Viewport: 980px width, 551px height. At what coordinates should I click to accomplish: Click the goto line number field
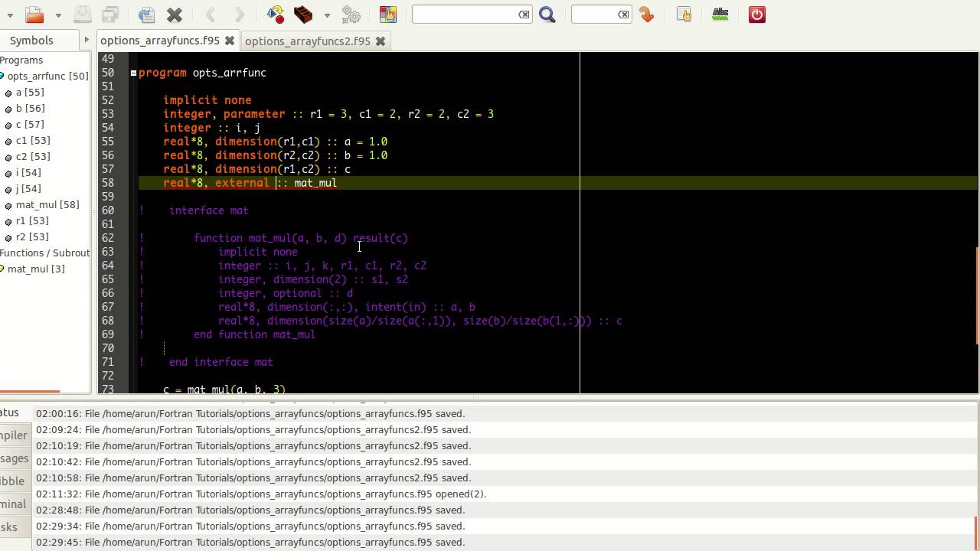coord(595,15)
